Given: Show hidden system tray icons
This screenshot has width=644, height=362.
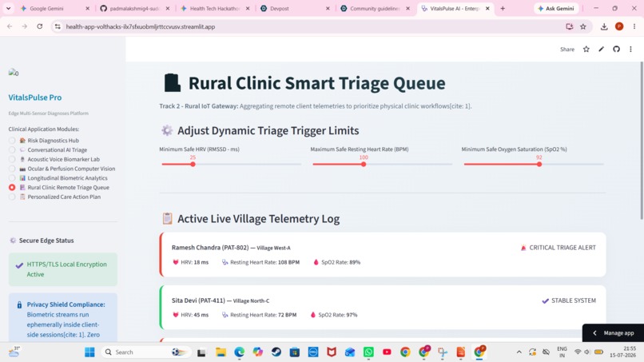Looking at the screenshot, I should click(519, 352).
